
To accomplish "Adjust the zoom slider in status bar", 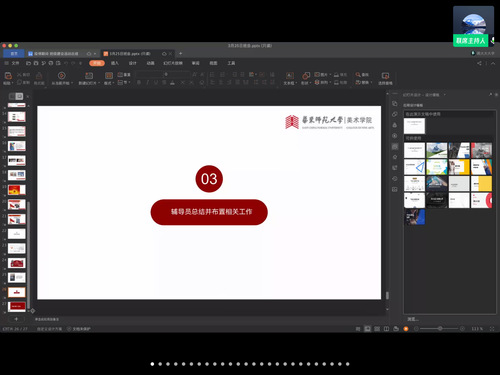I will click(x=440, y=329).
